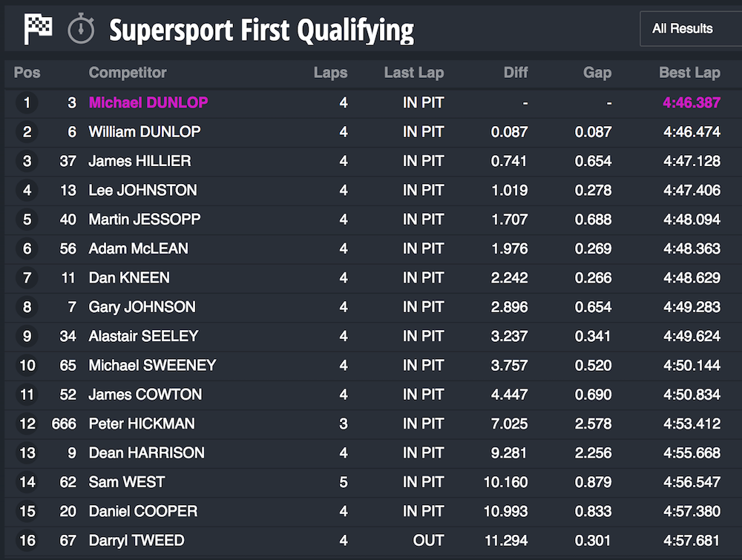
Task: Click position 16 circle badge
Action: 27,540
